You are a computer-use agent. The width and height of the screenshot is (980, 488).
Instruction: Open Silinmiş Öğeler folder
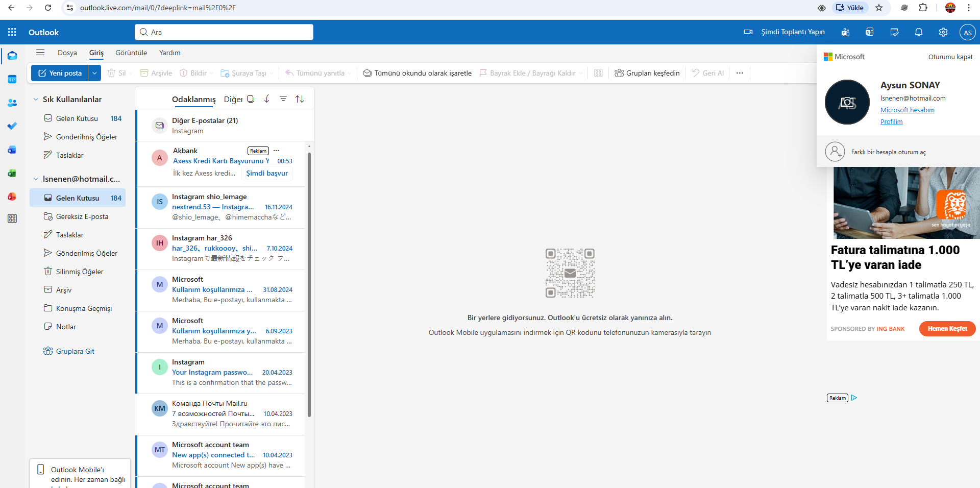pos(78,272)
